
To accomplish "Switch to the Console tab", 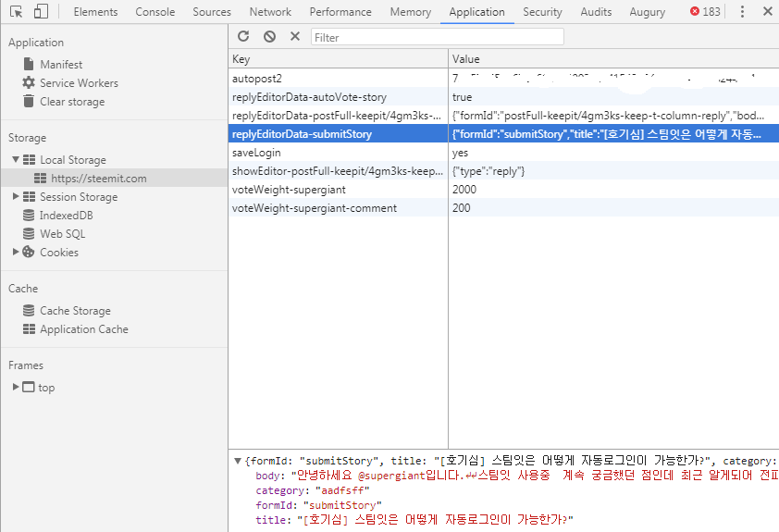I will 155,12.
